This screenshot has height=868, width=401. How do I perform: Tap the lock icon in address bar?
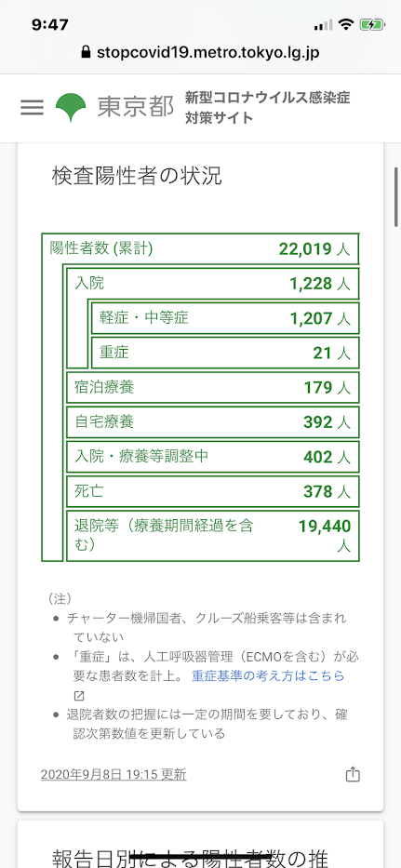(x=86, y=53)
